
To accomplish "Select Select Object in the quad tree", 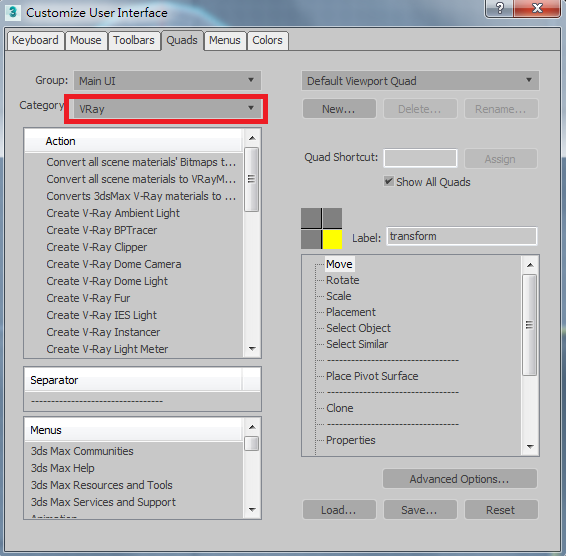I will [358, 328].
